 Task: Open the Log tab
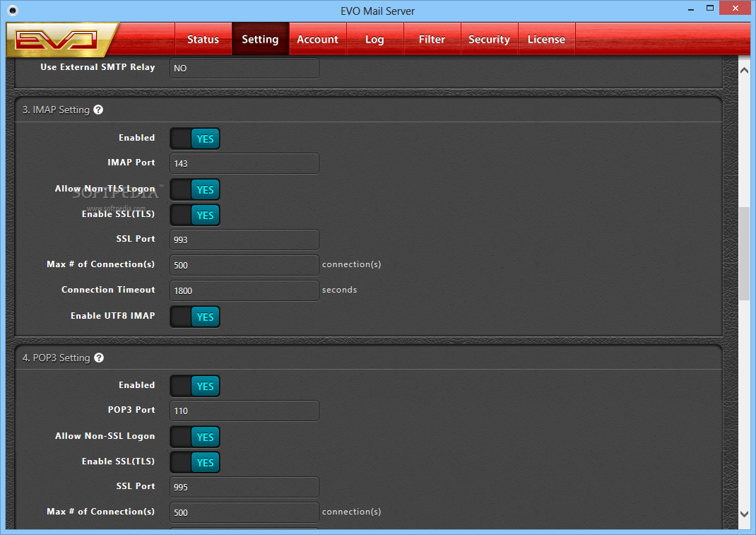[374, 39]
